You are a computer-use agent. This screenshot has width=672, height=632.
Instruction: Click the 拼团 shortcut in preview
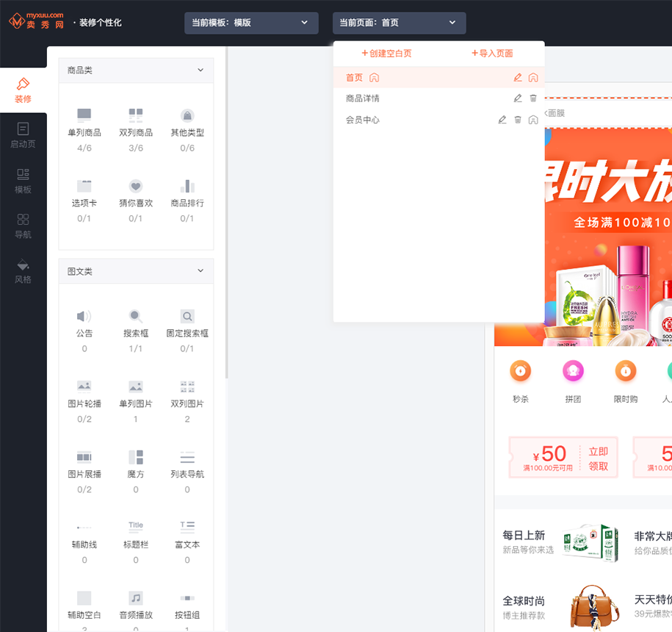(x=573, y=381)
